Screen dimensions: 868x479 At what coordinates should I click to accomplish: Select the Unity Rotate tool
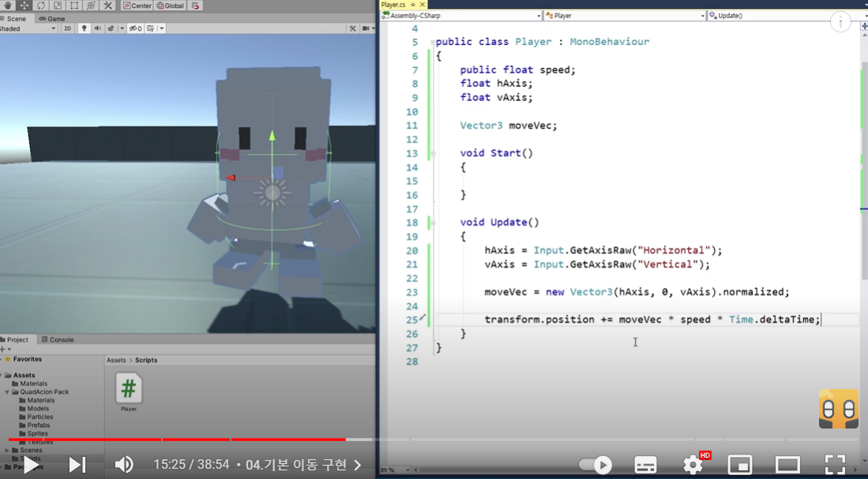point(41,6)
